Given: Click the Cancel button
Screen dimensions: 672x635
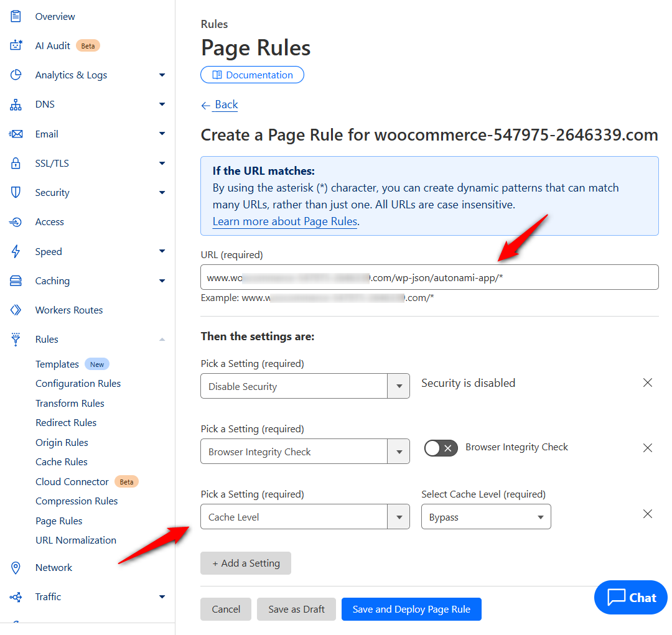Looking at the screenshot, I should pos(226,609).
